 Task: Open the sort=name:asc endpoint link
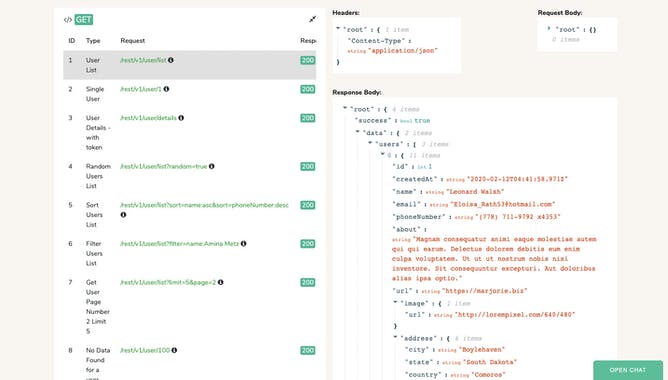[204, 205]
